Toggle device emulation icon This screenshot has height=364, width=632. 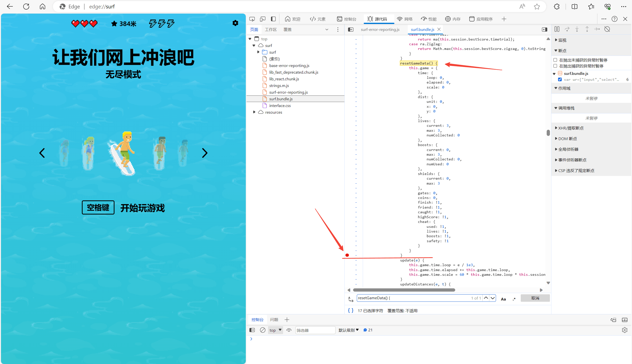[263, 19]
